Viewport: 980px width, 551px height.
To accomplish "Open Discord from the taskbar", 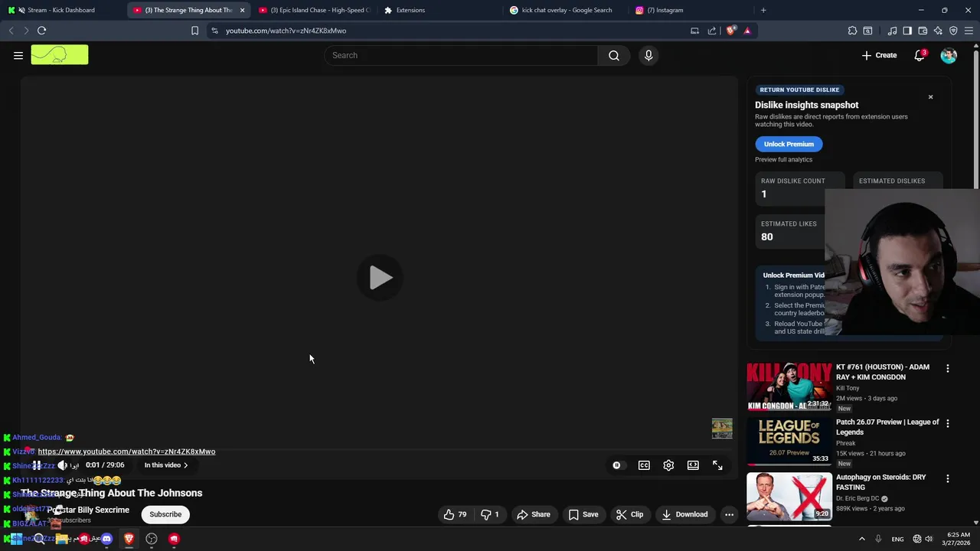I will point(106,539).
